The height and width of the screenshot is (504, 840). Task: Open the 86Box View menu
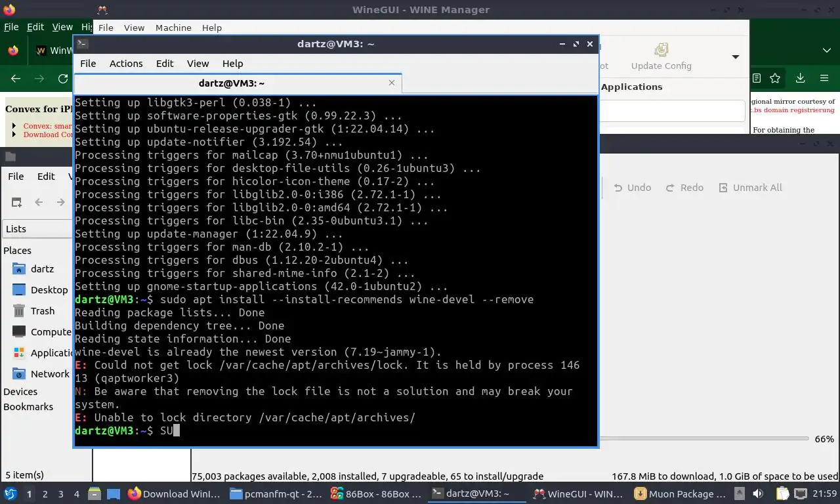click(134, 28)
